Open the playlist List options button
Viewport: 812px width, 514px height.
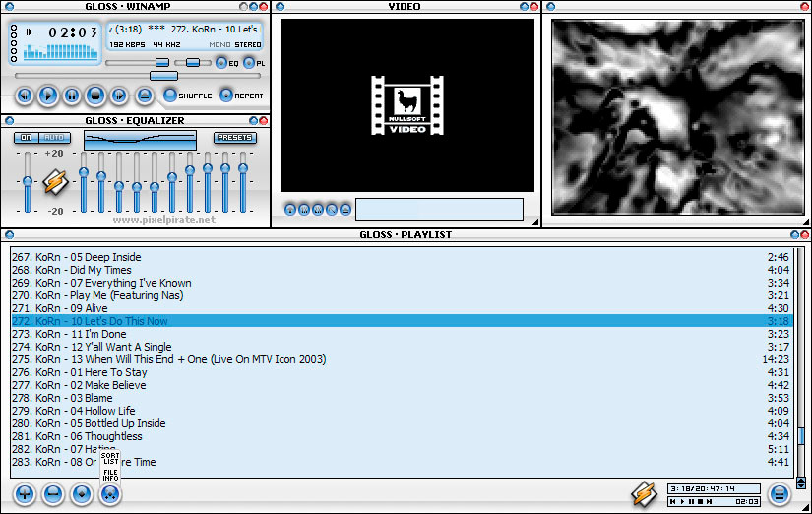(780, 494)
